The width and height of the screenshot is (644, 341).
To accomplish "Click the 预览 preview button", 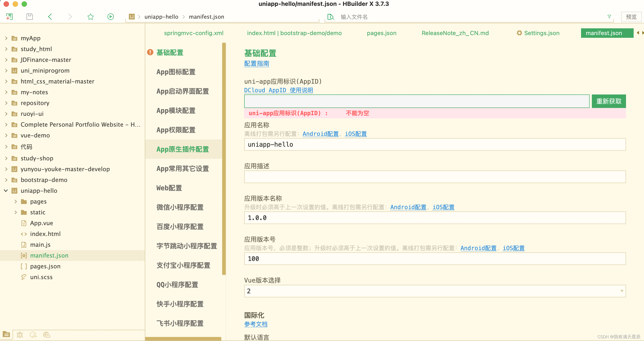I will 631,17.
